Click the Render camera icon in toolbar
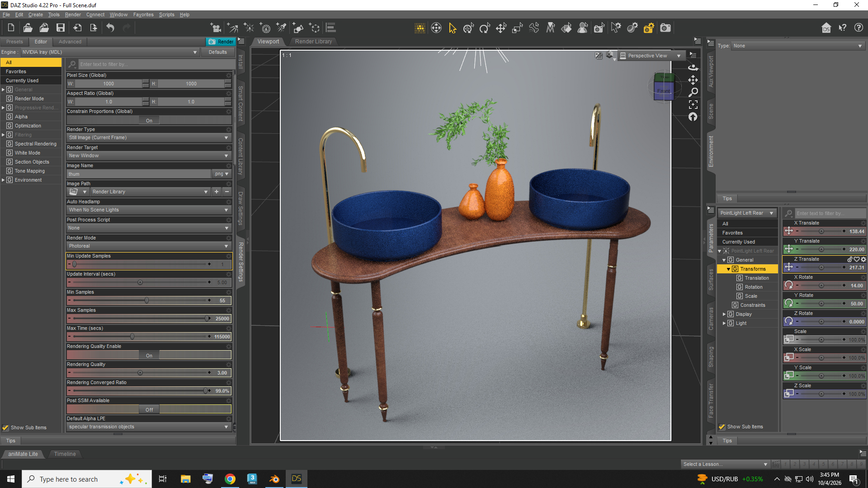The height and width of the screenshot is (488, 868). click(665, 28)
